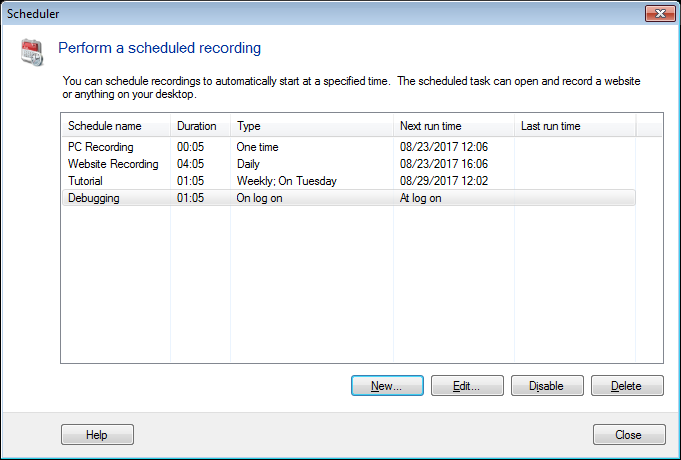The width and height of the screenshot is (681, 460).
Task: Click the Close button at bottom
Action: coord(628,435)
